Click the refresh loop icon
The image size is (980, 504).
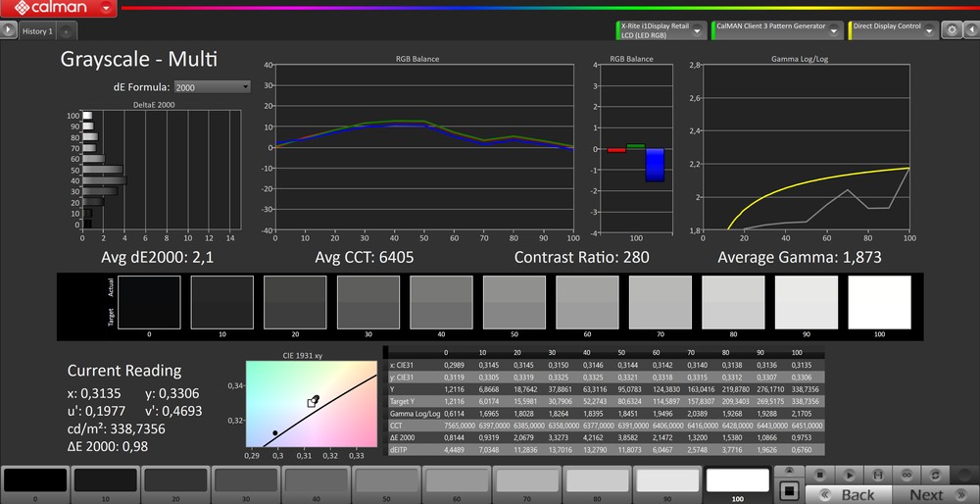(x=936, y=475)
